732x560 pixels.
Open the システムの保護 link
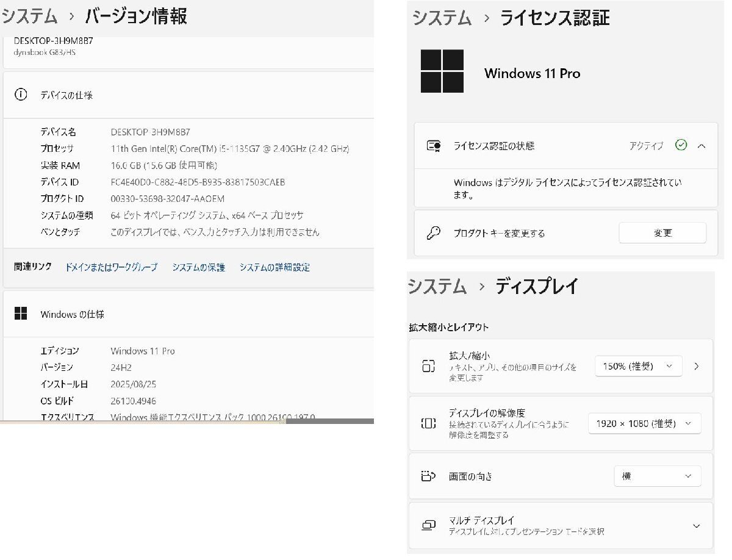pos(199,267)
